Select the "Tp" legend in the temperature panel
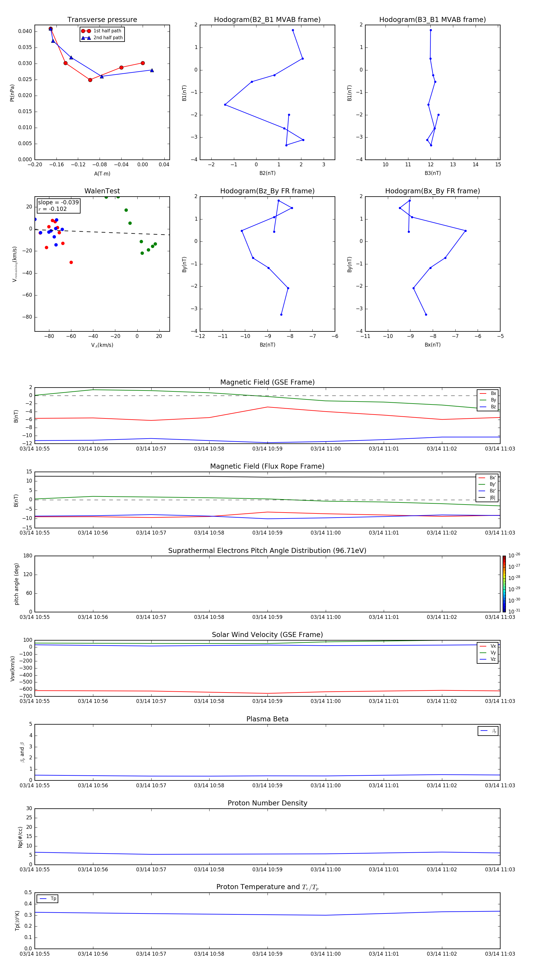This screenshot has height=980, width=535. pos(48,899)
